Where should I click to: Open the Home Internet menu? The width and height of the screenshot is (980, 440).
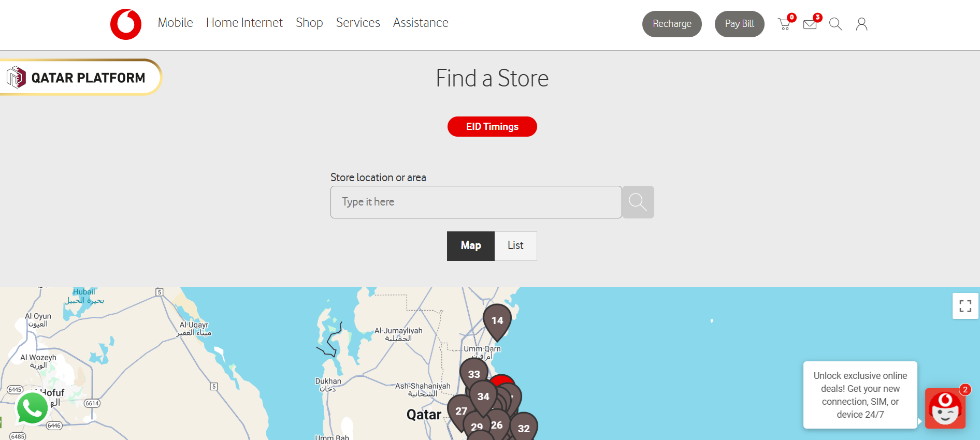point(244,23)
